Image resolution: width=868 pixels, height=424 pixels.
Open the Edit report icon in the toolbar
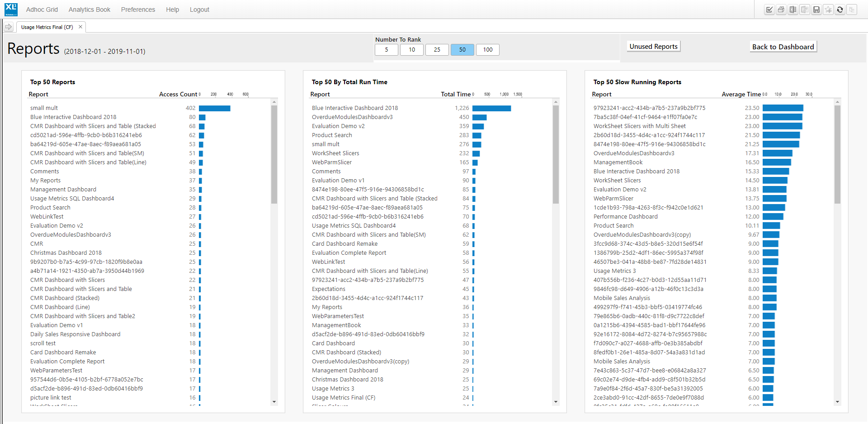coord(769,10)
